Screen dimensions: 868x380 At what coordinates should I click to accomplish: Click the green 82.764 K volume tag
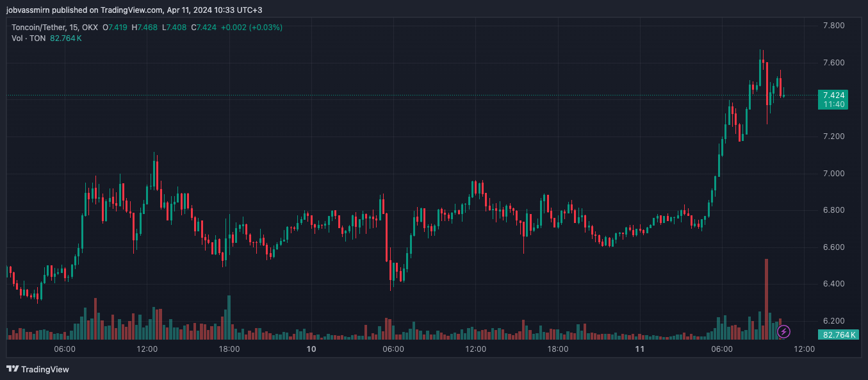coord(839,335)
